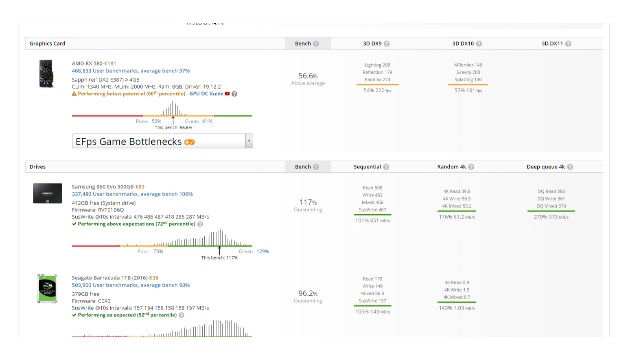Viewport: 630px width, 364px height.
Task: Click the help icon beside Drives Bench
Action: 316,167
